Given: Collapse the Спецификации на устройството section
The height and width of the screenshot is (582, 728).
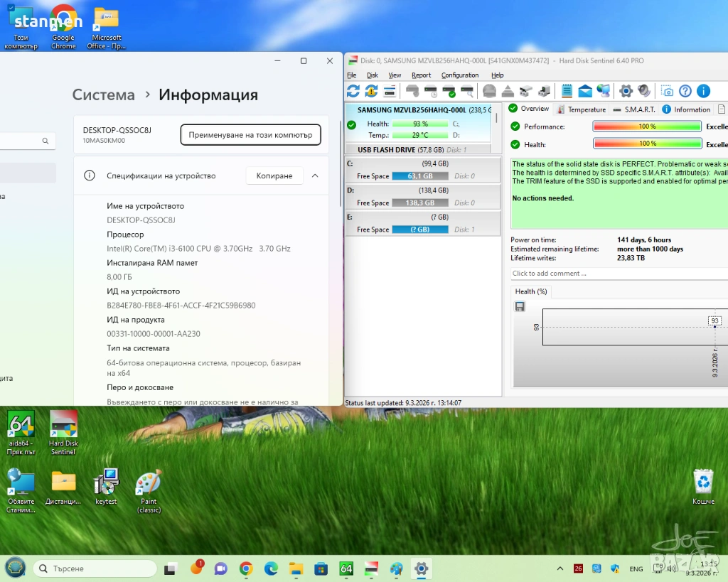Looking at the screenshot, I should click(315, 176).
